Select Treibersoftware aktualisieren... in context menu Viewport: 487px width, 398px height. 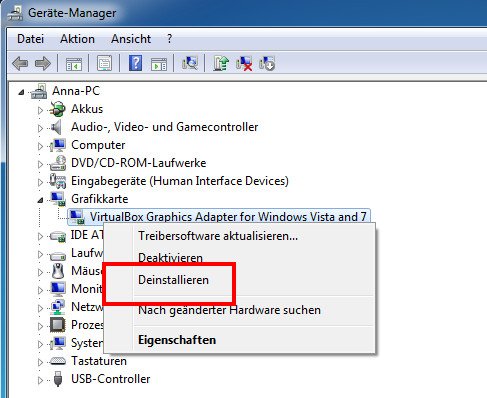(x=218, y=236)
